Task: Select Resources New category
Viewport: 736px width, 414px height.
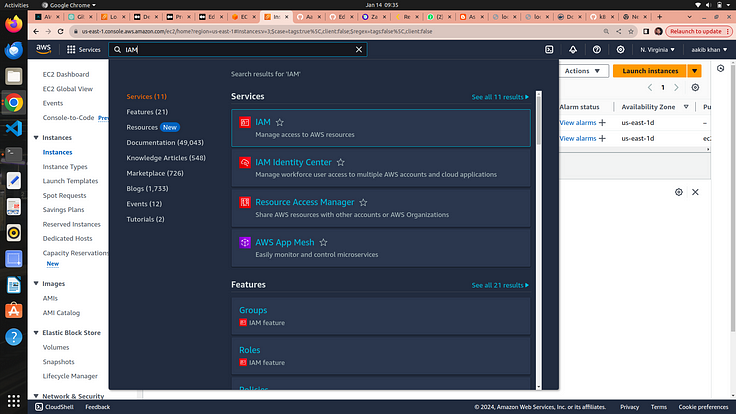Action: [153, 127]
